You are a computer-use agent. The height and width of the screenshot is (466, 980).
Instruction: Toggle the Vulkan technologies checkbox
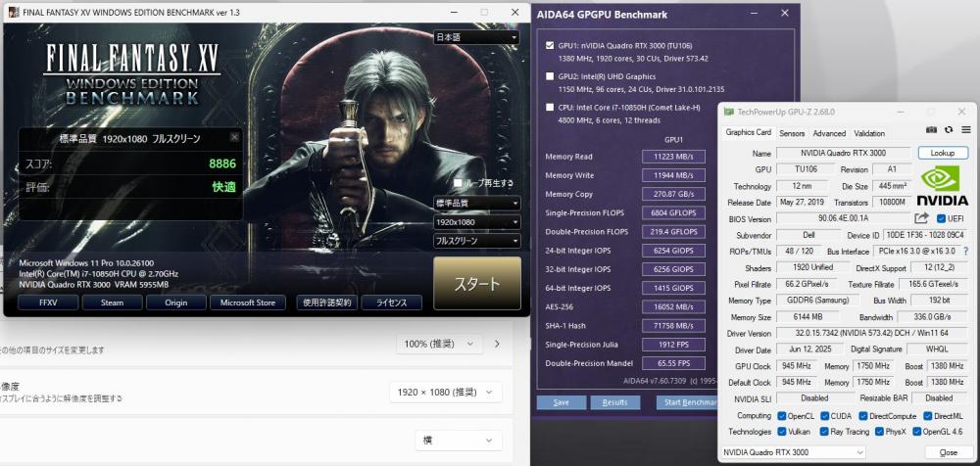click(x=781, y=432)
